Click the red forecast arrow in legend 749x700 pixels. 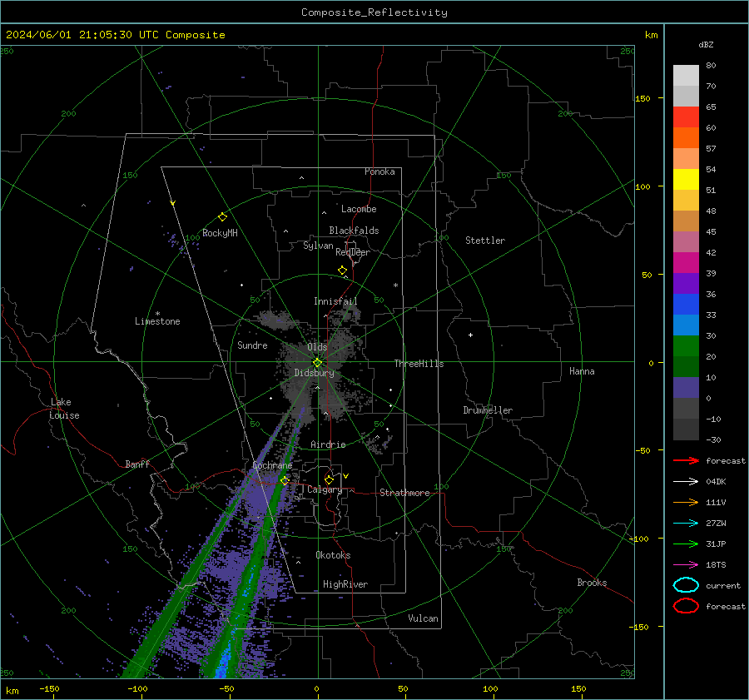point(686,460)
